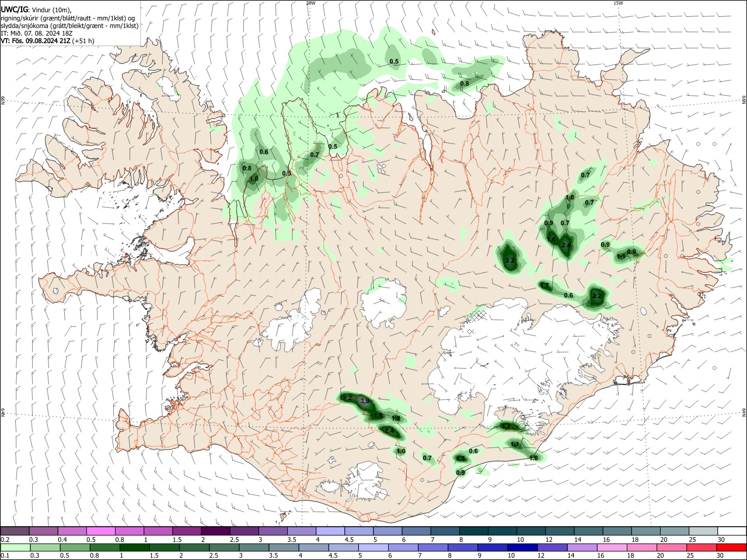The image size is (747, 560).
Task: Click the '0.1' legend scale number
Action: (5, 556)
